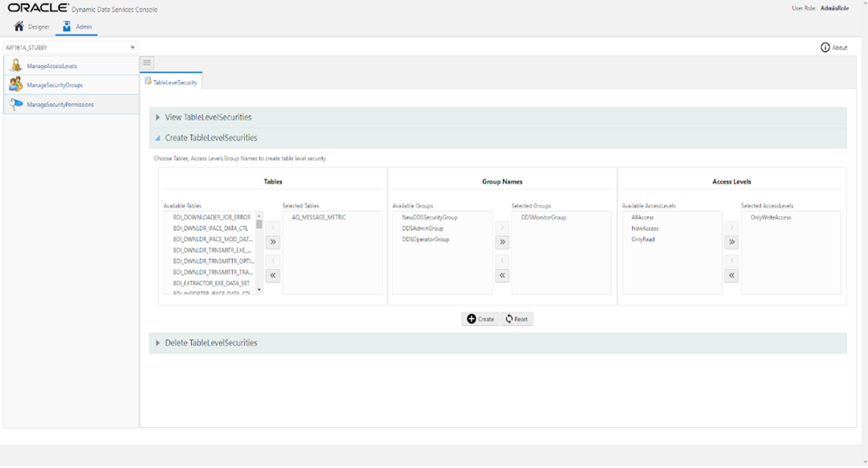Open the About info dialog
The height and width of the screenshot is (468, 868).
834,47
